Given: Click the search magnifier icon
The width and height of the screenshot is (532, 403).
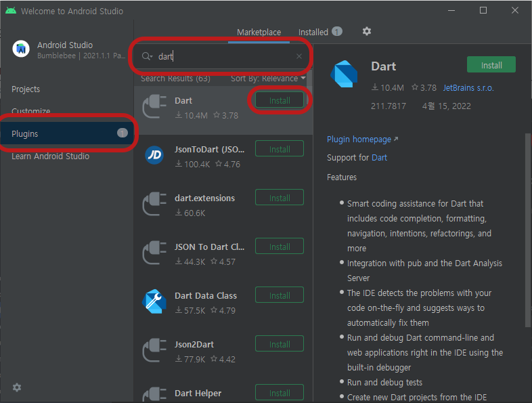Looking at the screenshot, I should coord(146,56).
